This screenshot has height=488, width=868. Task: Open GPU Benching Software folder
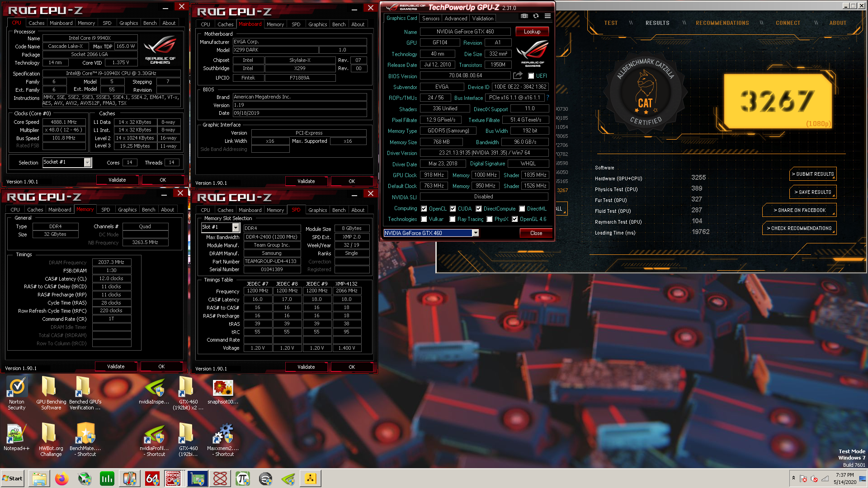click(x=51, y=394)
